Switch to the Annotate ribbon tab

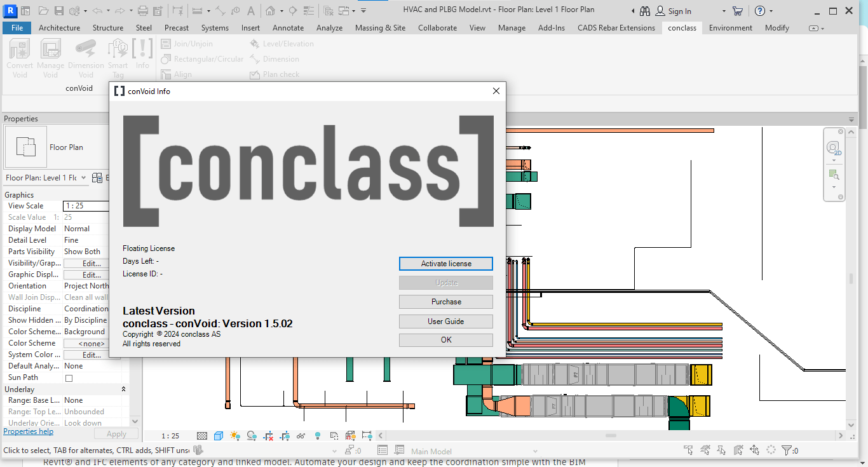[288, 28]
